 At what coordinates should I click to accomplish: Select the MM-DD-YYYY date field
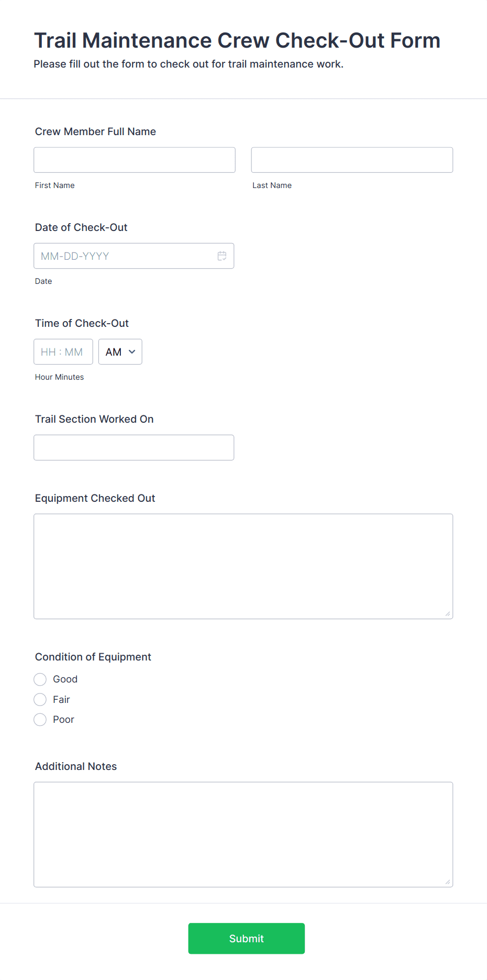click(x=134, y=256)
